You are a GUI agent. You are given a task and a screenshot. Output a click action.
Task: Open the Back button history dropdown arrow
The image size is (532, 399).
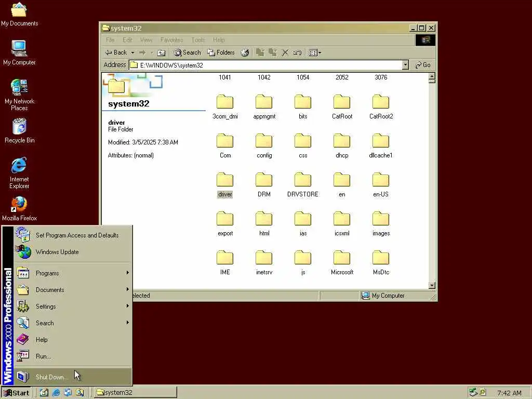(x=132, y=53)
